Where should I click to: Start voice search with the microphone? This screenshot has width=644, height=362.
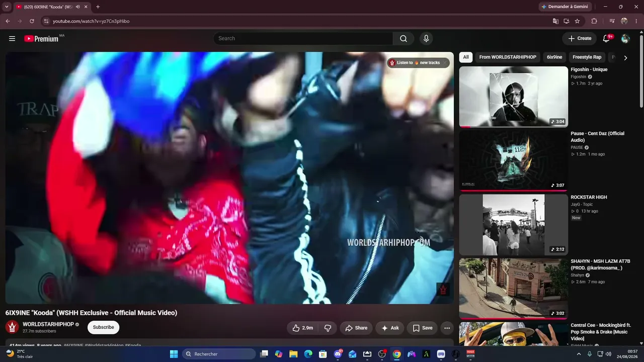point(426,39)
